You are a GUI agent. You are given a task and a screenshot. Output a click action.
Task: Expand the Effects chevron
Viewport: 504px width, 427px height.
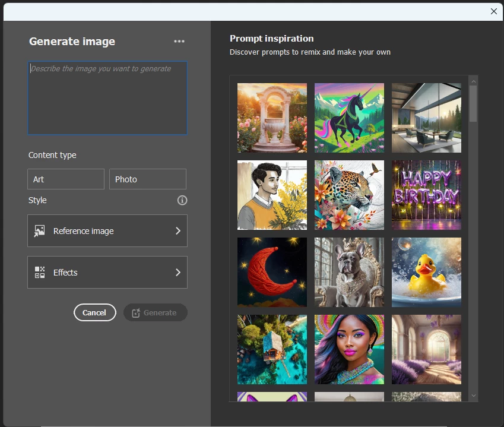click(178, 273)
